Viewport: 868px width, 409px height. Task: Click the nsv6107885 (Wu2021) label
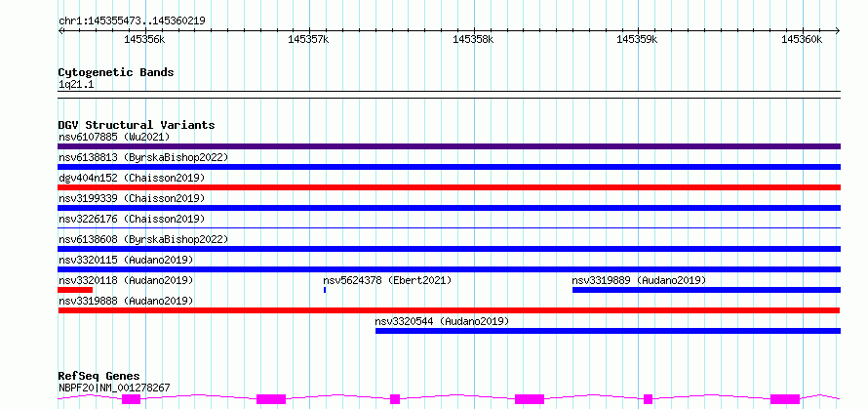click(x=114, y=137)
